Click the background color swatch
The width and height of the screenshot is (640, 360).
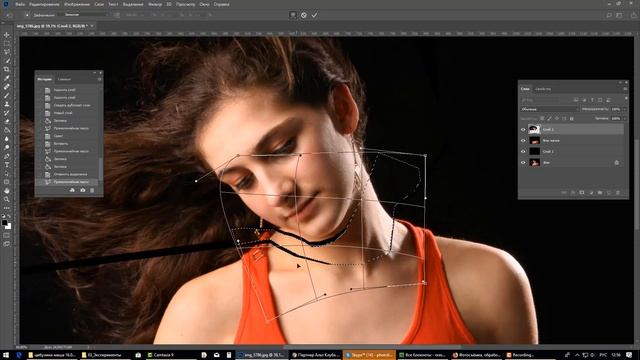point(9,227)
